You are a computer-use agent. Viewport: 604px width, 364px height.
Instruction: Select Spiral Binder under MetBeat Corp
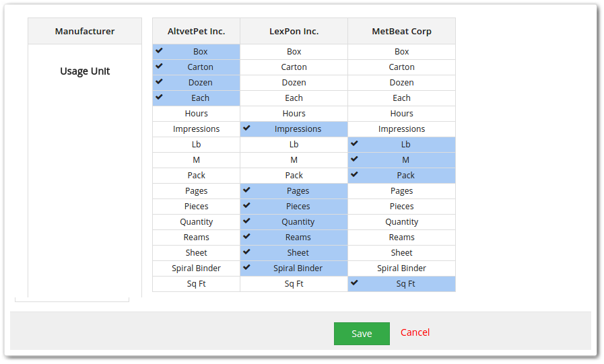click(x=401, y=268)
